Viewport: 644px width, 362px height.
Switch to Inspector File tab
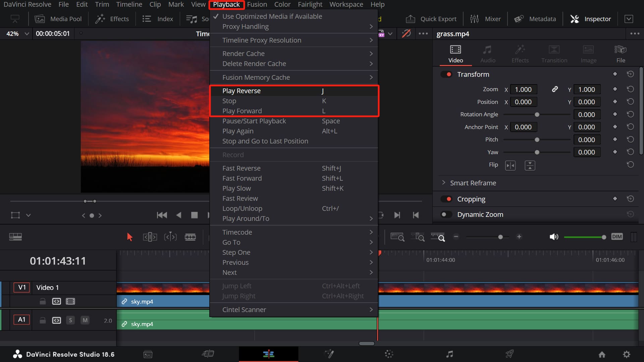coord(621,54)
